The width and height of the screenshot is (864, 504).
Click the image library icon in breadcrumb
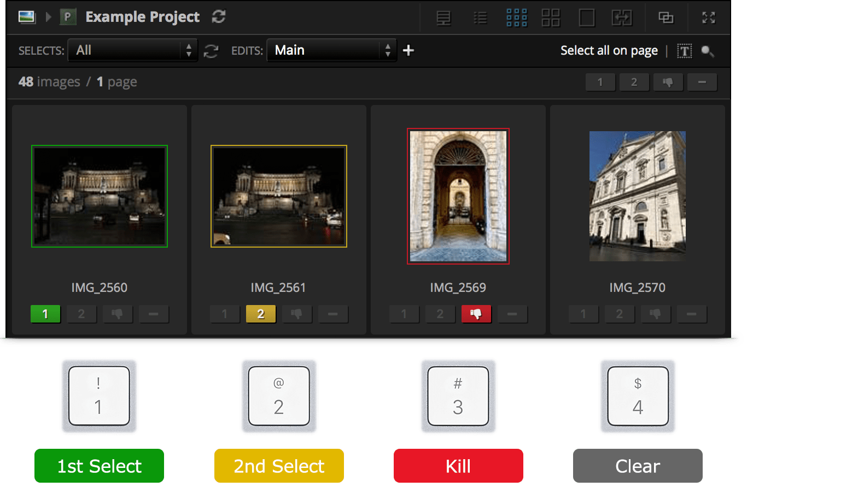click(27, 17)
